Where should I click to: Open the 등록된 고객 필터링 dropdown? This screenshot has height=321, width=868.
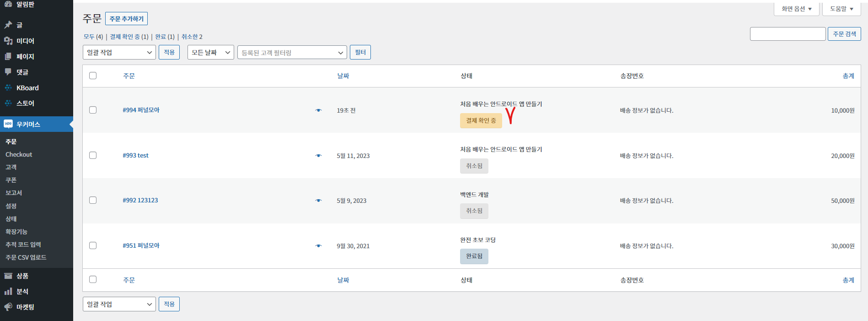(x=292, y=52)
